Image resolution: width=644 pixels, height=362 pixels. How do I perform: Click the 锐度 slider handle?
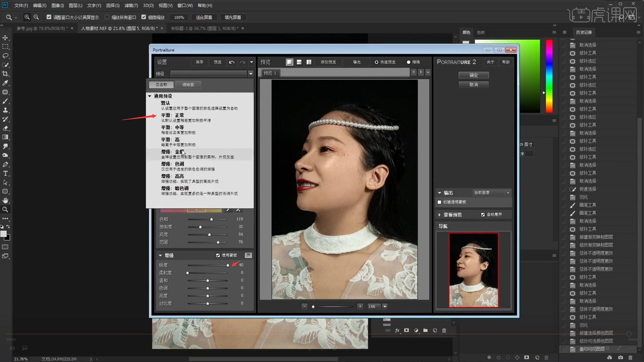point(228,265)
